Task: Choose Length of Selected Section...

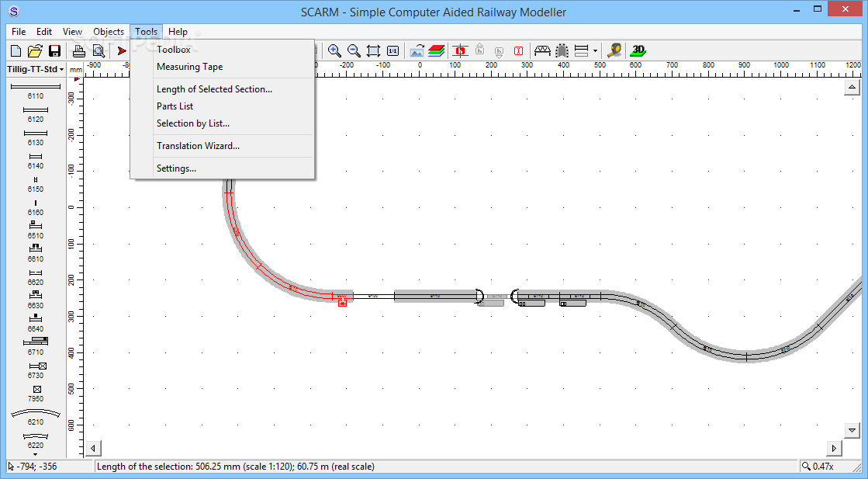Action: point(223,89)
